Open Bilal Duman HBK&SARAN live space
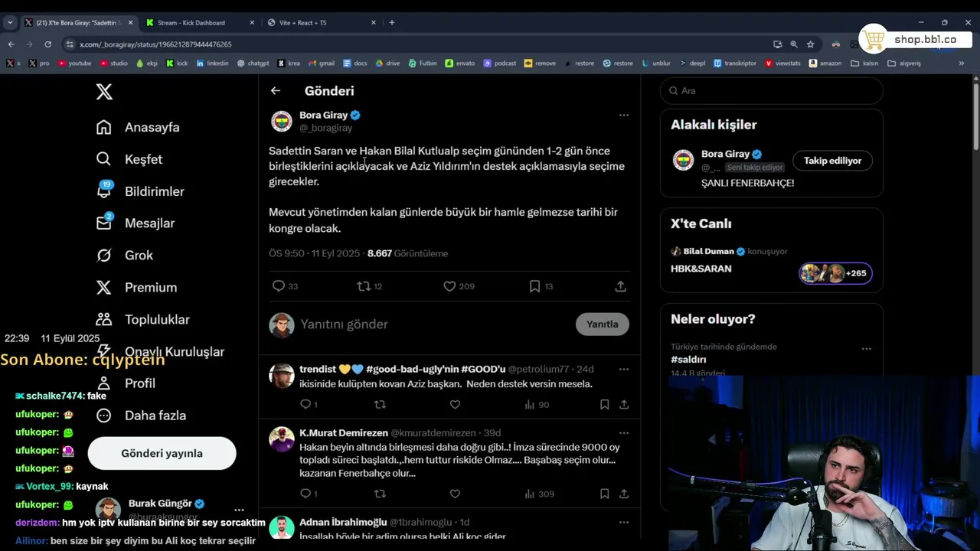Viewport: 980px width, 551px height. pos(771,260)
